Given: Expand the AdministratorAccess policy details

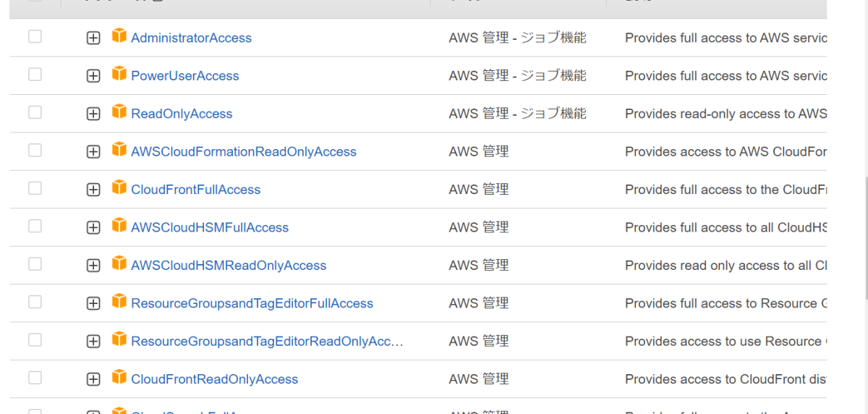Looking at the screenshot, I should click(93, 38).
